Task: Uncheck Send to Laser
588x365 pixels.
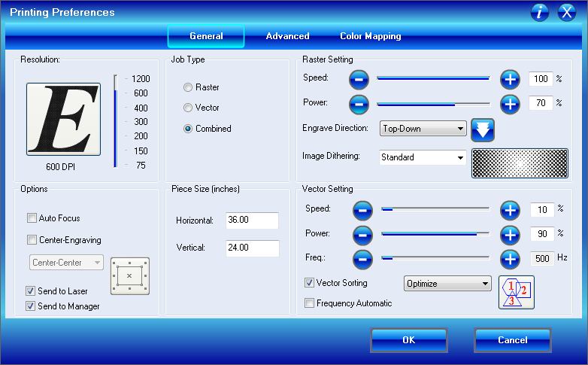Action: click(x=30, y=291)
